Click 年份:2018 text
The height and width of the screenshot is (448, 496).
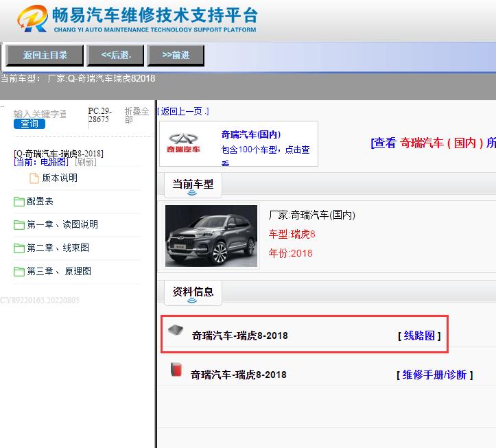(x=290, y=253)
